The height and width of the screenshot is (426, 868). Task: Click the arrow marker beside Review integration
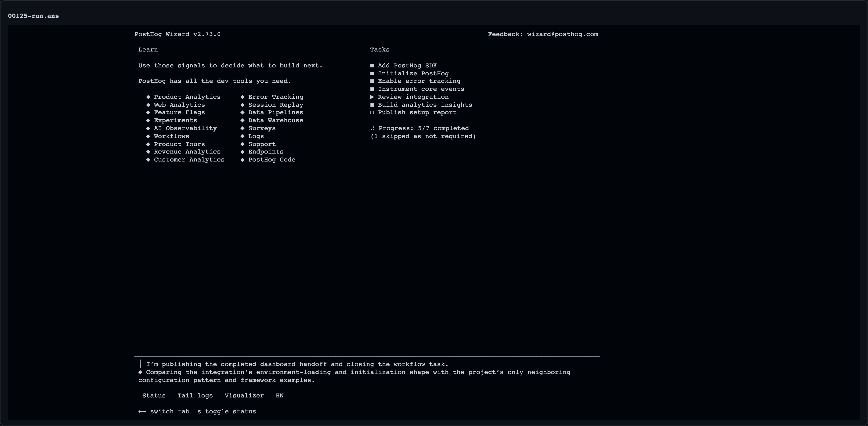(x=372, y=97)
